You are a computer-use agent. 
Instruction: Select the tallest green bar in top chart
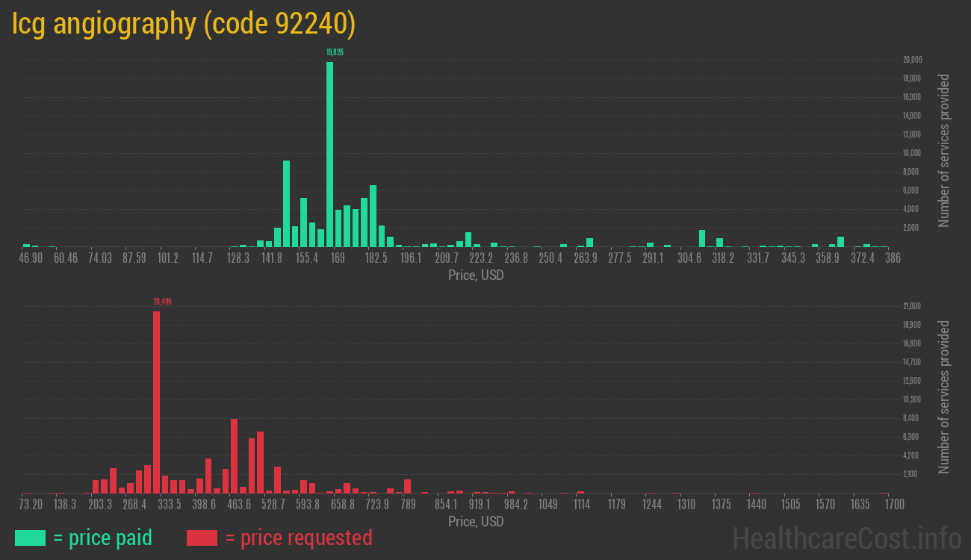pyautogui.click(x=329, y=153)
